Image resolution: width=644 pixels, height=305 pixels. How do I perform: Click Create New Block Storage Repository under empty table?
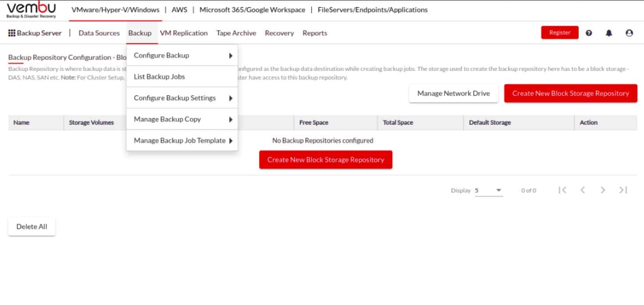(326, 159)
